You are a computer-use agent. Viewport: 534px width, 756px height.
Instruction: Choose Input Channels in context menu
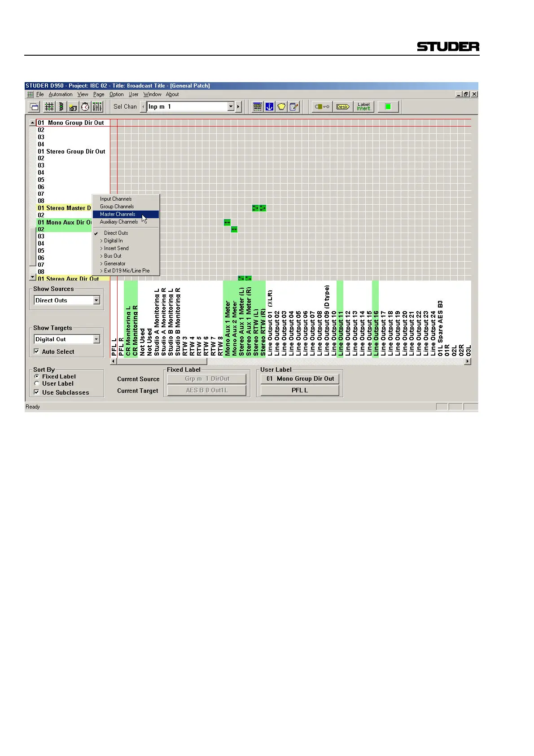[x=126, y=199]
